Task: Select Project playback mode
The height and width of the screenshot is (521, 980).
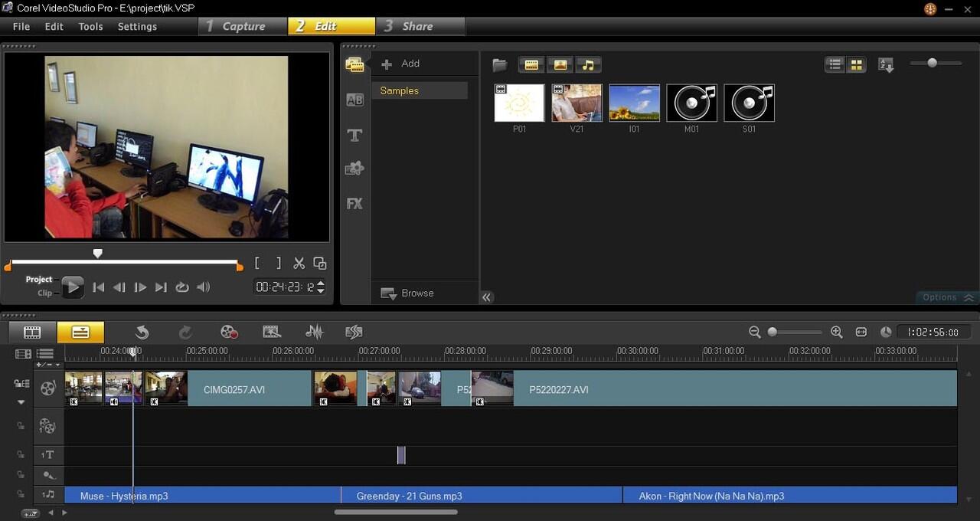Action: click(x=39, y=280)
